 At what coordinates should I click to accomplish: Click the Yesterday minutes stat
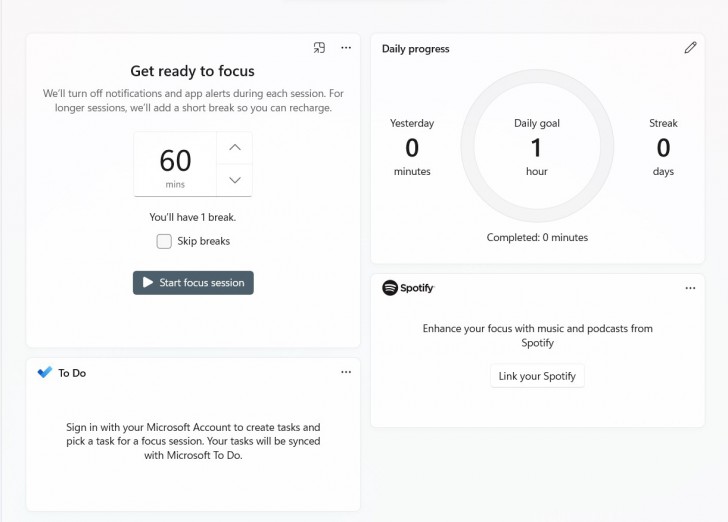click(x=412, y=148)
